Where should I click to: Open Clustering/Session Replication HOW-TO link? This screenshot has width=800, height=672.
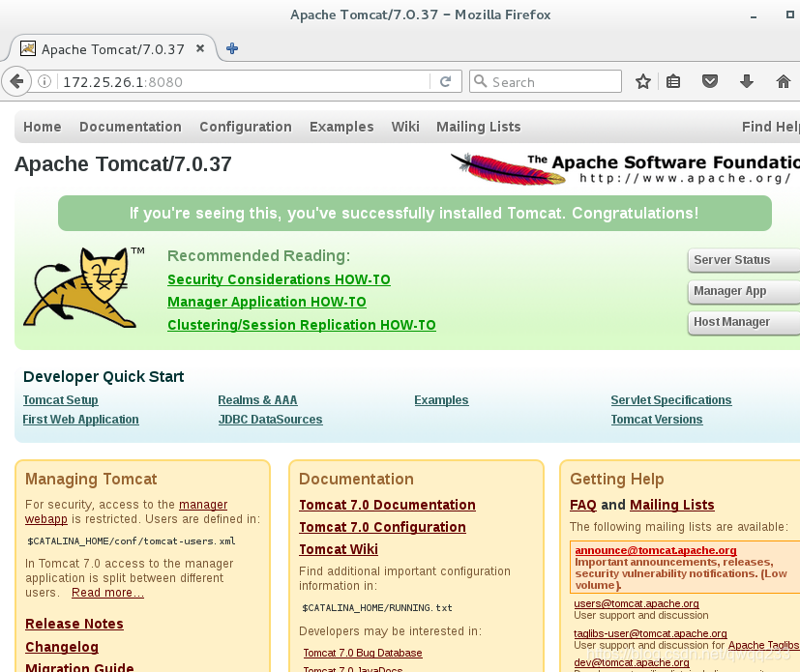pos(302,325)
